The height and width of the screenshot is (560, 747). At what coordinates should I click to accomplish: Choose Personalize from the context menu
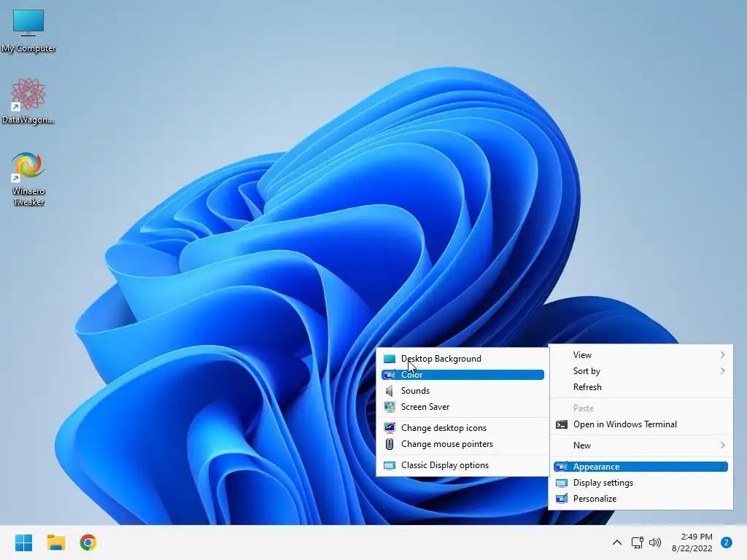point(640,499)
